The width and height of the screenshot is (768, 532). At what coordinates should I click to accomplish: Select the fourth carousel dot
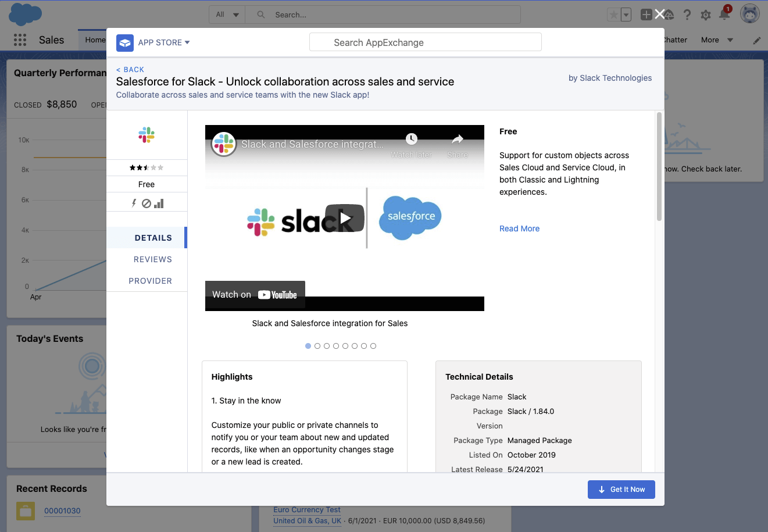click(x=336, y=346)
